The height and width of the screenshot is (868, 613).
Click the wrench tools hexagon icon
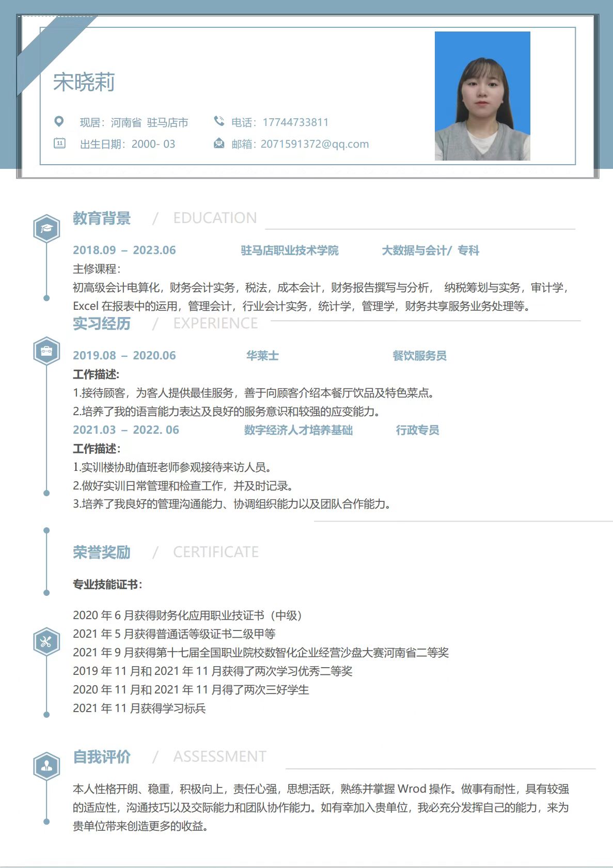pyautogui.click(x=46, y=642)
